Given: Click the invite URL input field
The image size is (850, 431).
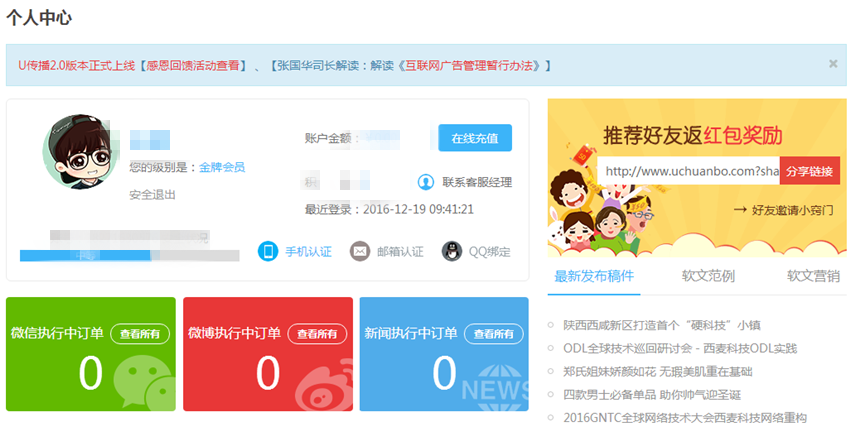Looking at the screenshot, I should click(x=688, y=171).
